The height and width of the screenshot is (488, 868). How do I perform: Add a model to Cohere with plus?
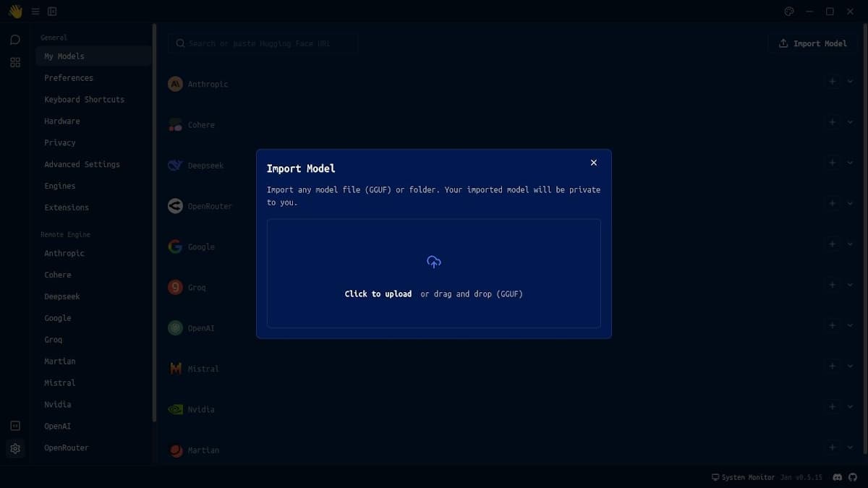[x=833, y=122]
